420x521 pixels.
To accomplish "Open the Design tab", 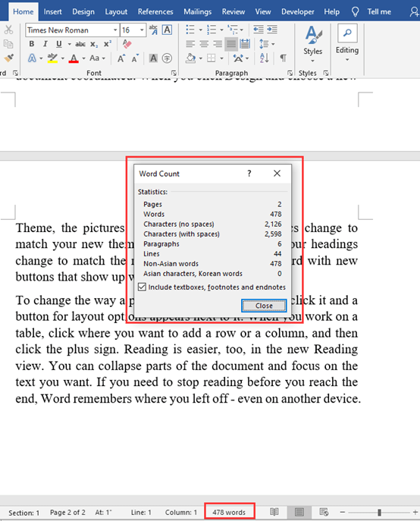I will [x=83, y=11].
